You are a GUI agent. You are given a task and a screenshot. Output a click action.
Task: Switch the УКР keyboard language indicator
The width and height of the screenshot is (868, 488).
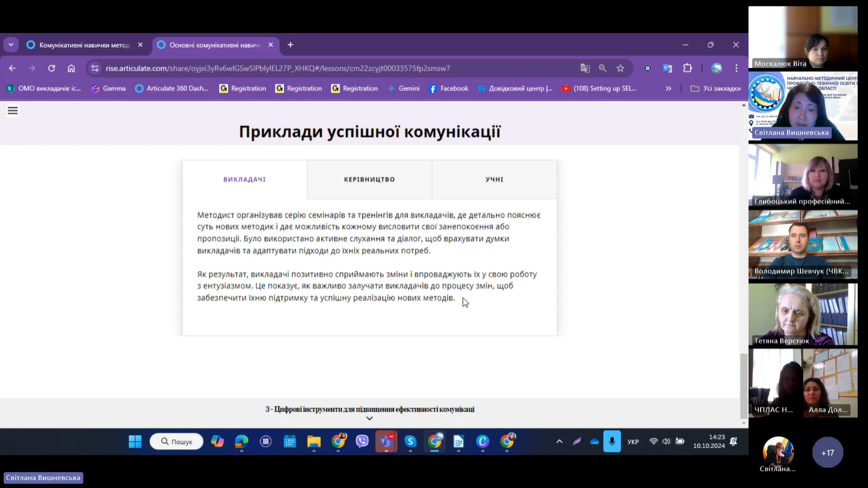pos(633,442)
